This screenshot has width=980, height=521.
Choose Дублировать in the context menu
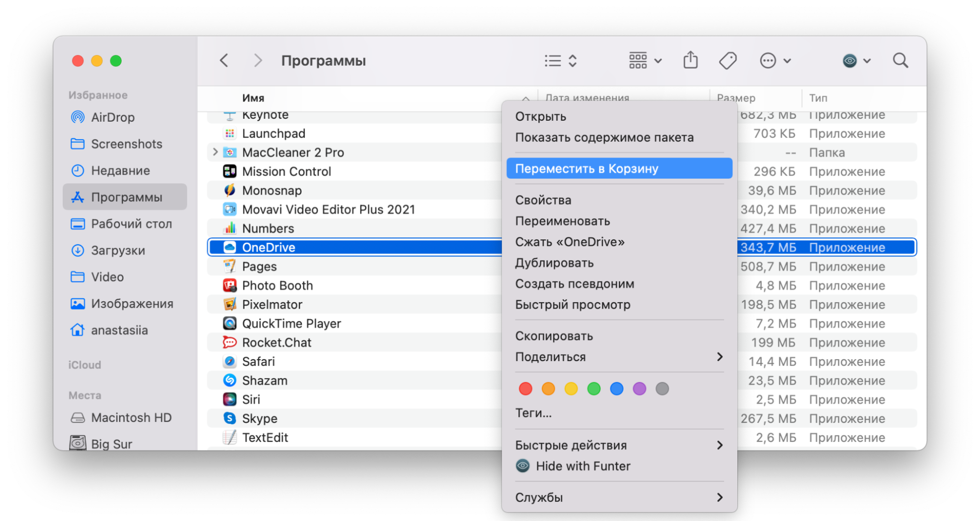[x=619, y=263]
